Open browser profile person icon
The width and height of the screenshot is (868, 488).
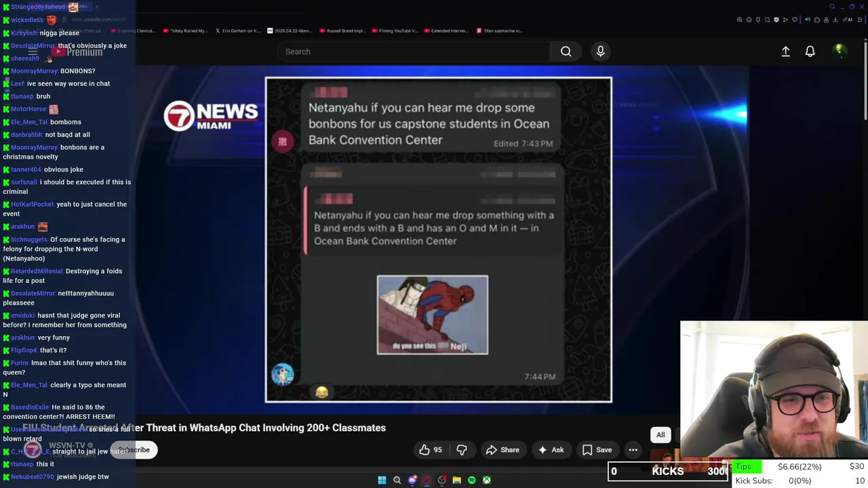point(826,20)
